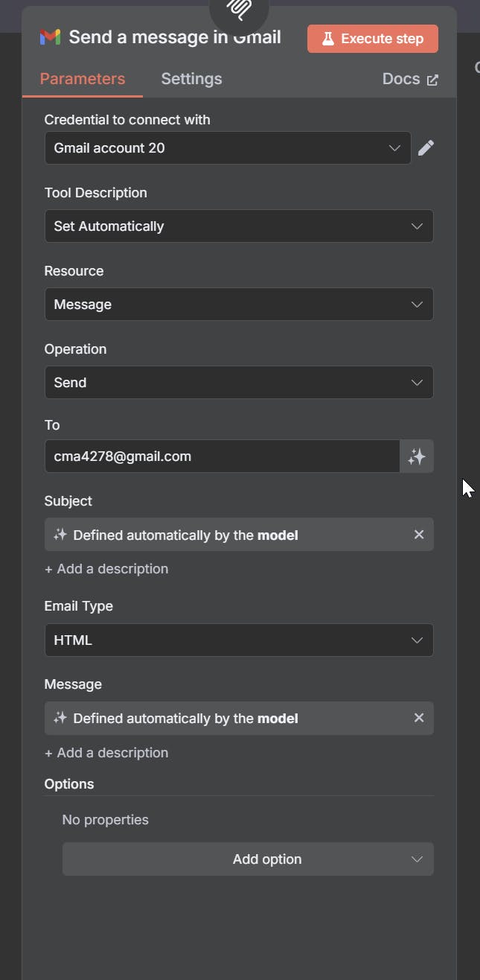Click the To email input field

point(223,456)
